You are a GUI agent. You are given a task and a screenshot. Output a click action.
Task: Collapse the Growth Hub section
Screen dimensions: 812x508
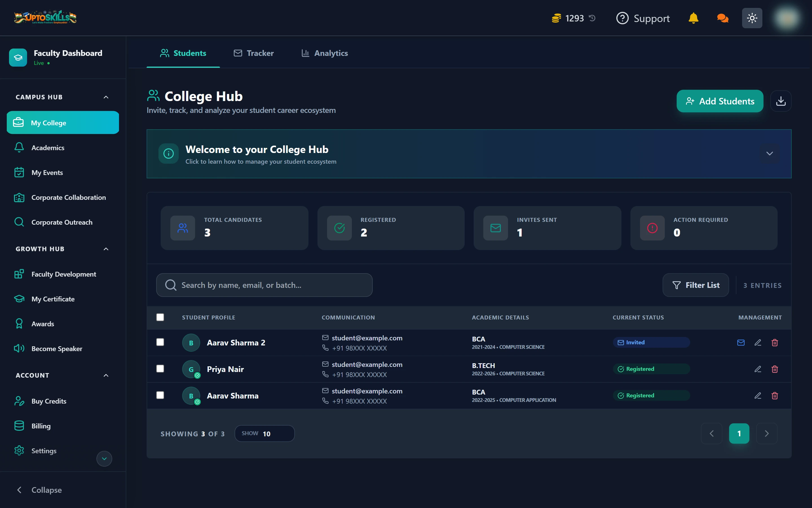point(106,249)
